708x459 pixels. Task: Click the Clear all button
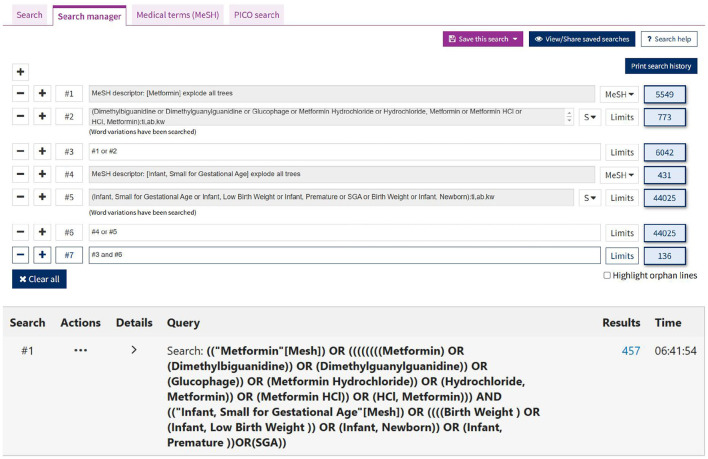point(39,279)
